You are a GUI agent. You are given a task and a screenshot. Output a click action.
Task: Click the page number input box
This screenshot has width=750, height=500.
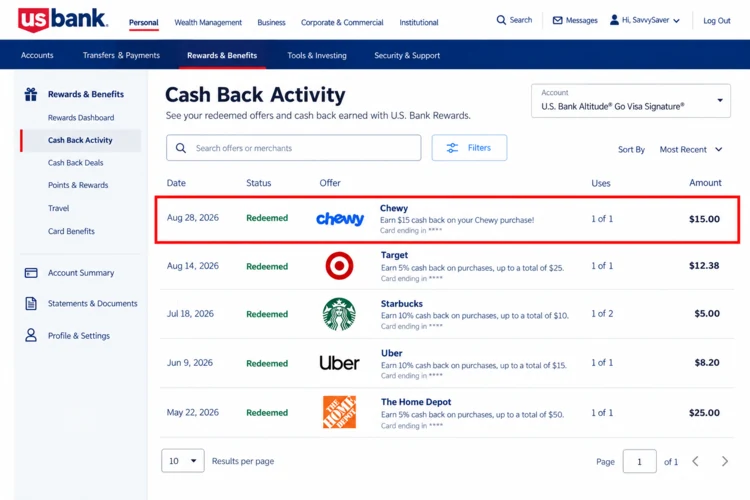pyautogui.click(x=640, y=461)
